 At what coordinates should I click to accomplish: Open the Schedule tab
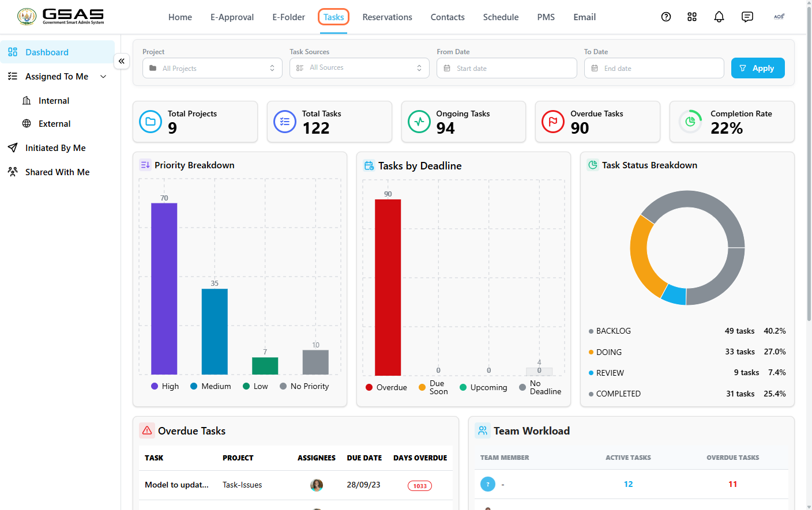(501, 17)
